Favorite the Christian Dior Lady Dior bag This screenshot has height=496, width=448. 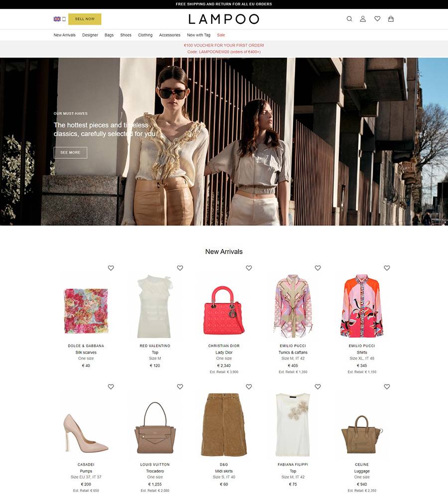(249, 268)
